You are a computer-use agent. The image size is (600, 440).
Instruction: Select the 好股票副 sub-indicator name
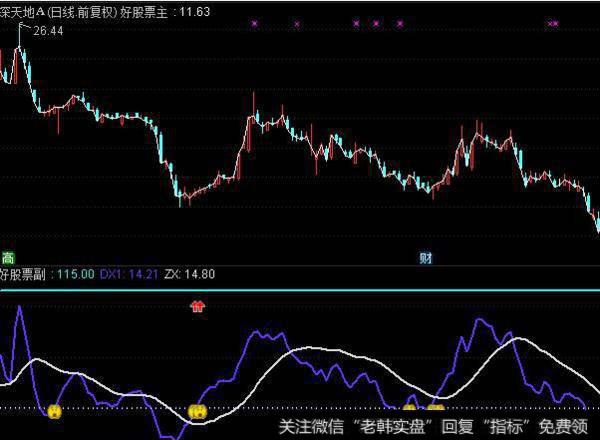[23, 274]
